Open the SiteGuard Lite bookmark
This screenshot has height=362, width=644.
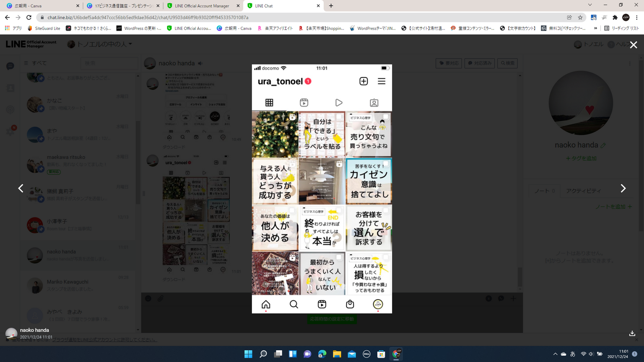[44, 28]
